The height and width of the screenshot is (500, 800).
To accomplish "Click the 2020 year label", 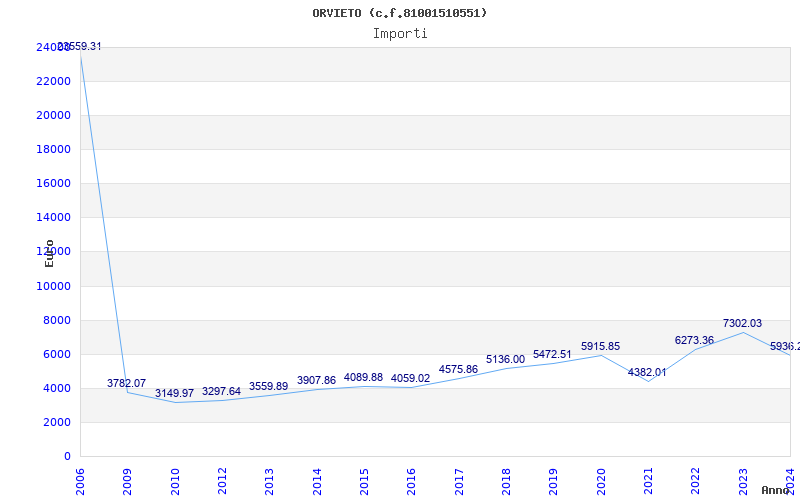I will click(601, 482).
